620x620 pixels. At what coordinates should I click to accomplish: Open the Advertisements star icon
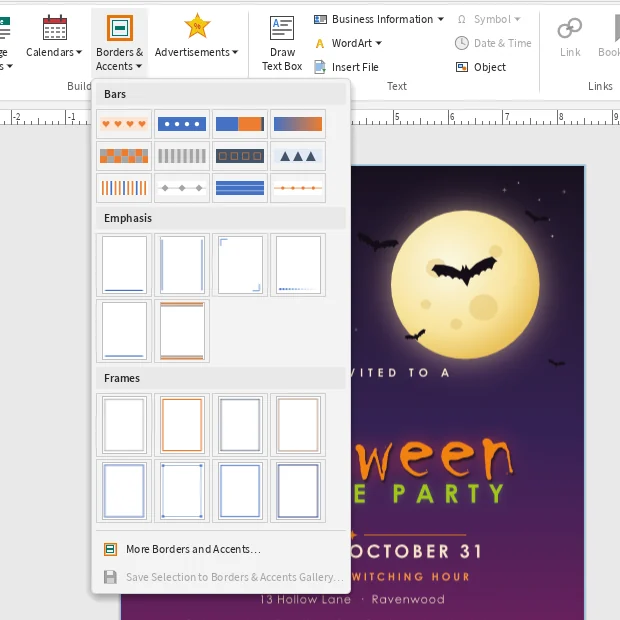click(197, 26)
